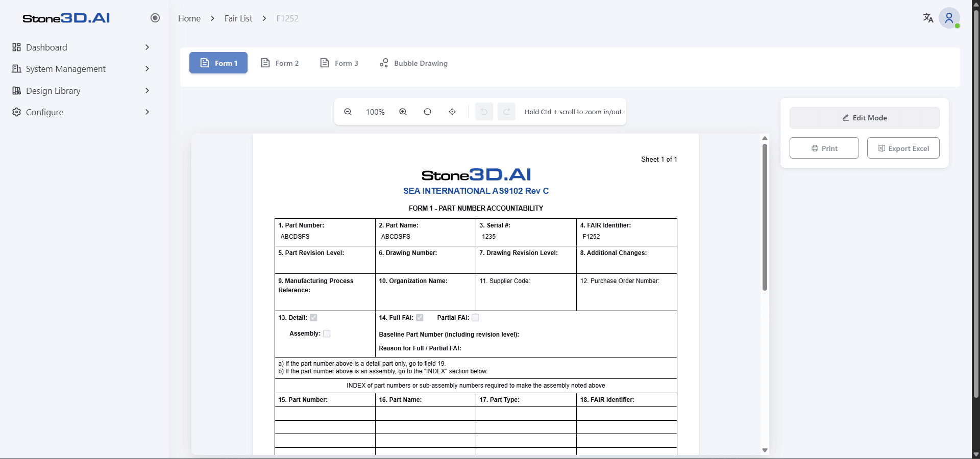Click the Stone3D.AI document header logo
Image resolution: width=980 pixels, height=459 pixels.
(476, 175)
